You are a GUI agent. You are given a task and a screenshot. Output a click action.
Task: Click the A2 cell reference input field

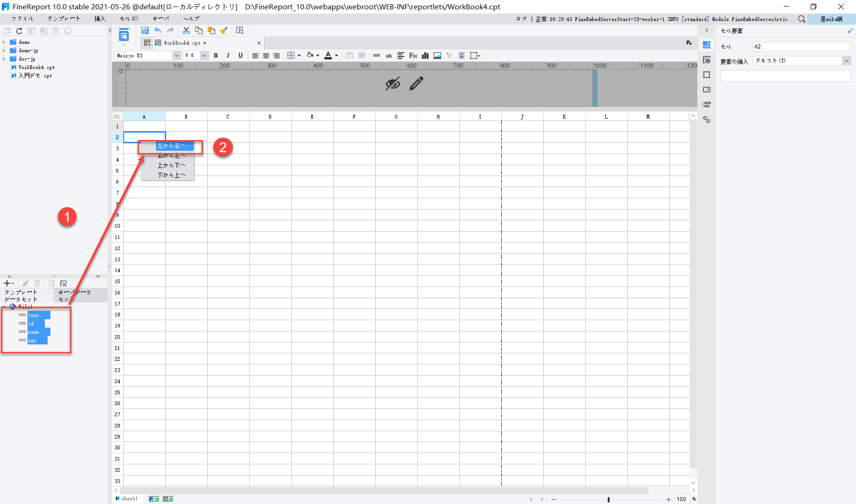tap(801, 46)
